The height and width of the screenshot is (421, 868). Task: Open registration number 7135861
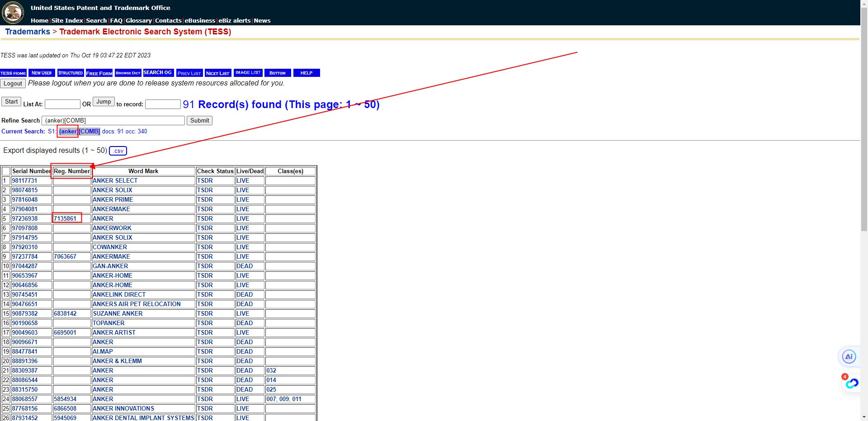coord(65,219)
